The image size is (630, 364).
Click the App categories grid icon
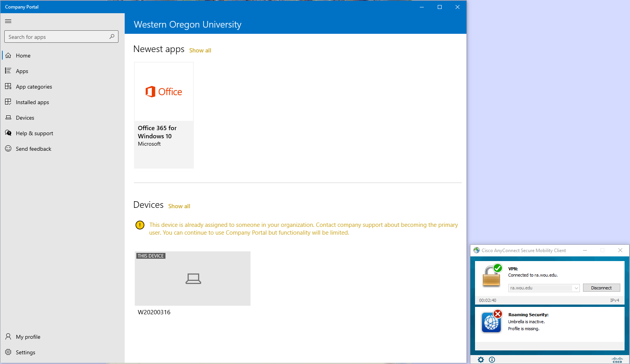(8, 86)
